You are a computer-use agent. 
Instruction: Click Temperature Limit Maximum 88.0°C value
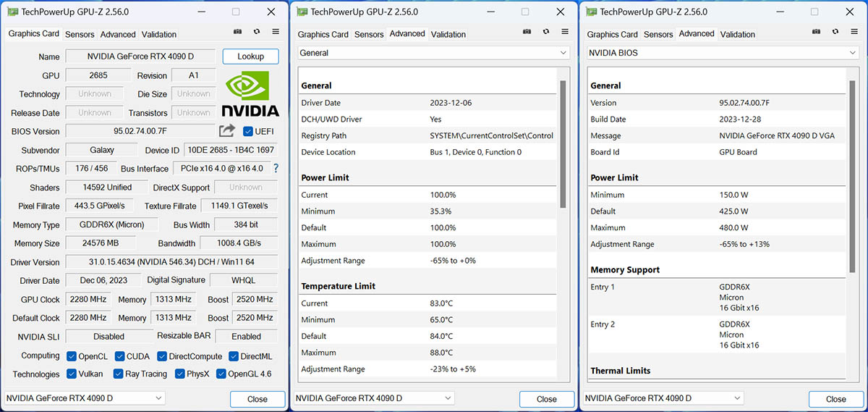(441, 353)
